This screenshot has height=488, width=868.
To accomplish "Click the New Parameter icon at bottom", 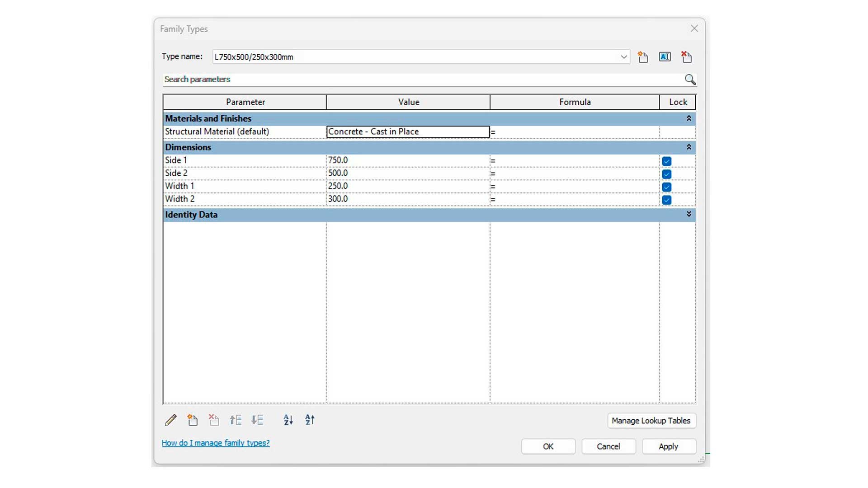I will click(x=193, y=420).
